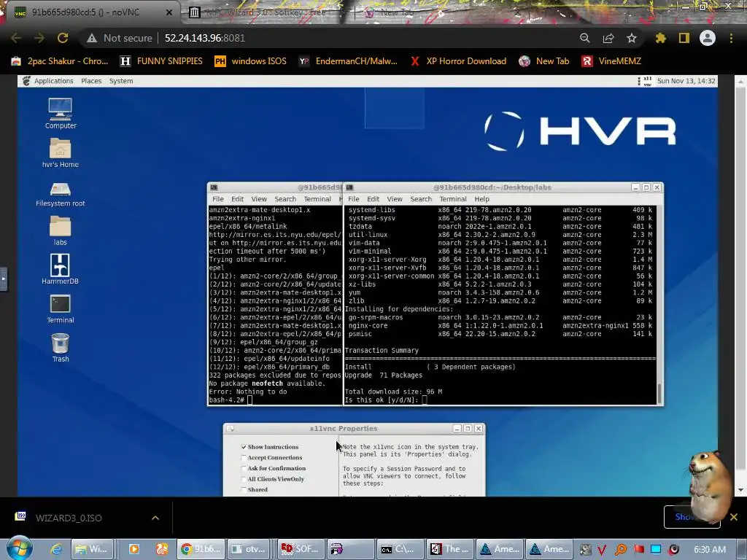Reload the browser page
This screenshot has width=747, height=560.
[x=63, y=38]
